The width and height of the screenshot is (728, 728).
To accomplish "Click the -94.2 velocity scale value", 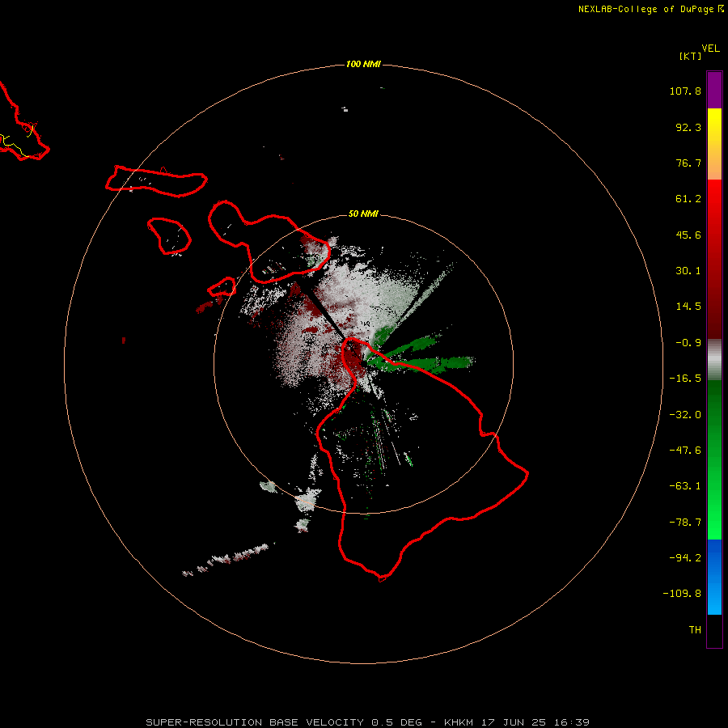I will (685, 557).
